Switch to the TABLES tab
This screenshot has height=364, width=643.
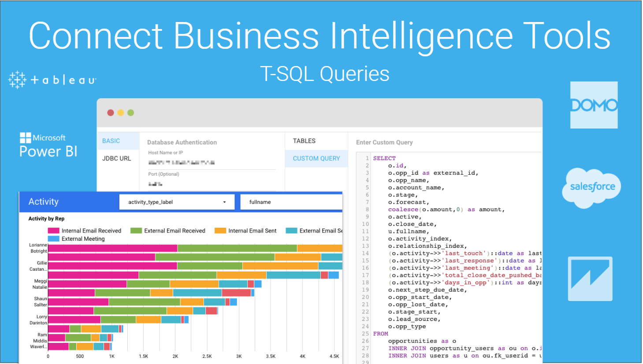[x=316, y=141]
